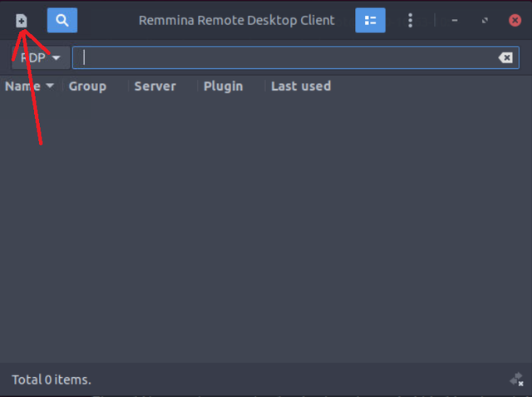Close the Remmina window
The height and width of the screenshot is (397, 532).
515,20
